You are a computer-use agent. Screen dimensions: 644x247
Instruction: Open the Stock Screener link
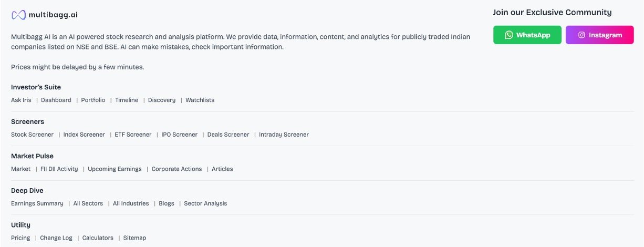(x=32, y=135)
